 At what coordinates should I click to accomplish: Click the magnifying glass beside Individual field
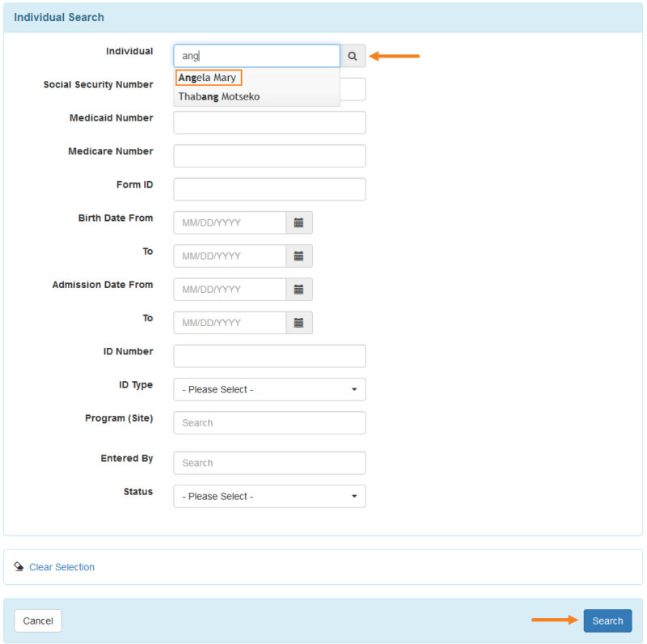[x=353, y=55]
